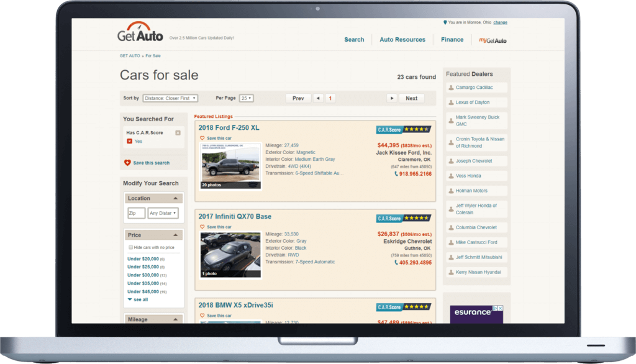Open the Finance menu
The height and width of the screenshot is (364, 636).
452,40
